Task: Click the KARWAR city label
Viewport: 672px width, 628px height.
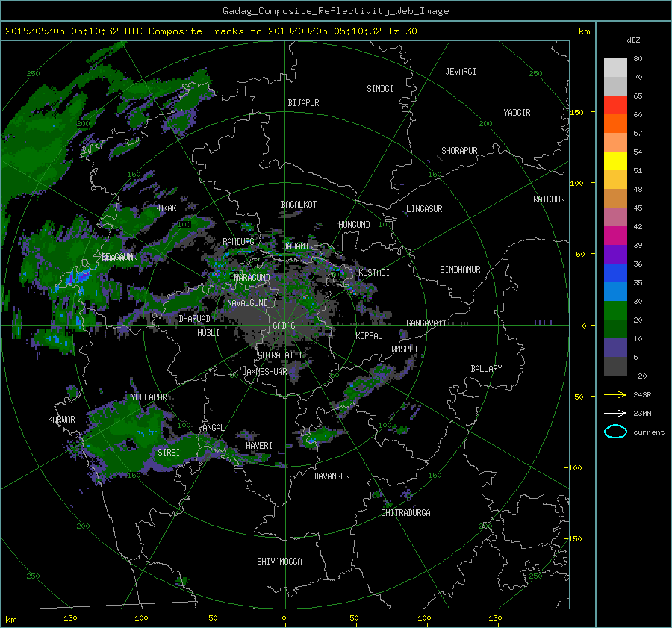Action: click(61, 420)
